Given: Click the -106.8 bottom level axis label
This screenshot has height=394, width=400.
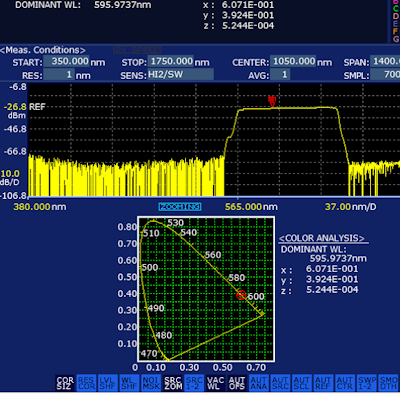Looking at the screenshot, I should point(14,196).
